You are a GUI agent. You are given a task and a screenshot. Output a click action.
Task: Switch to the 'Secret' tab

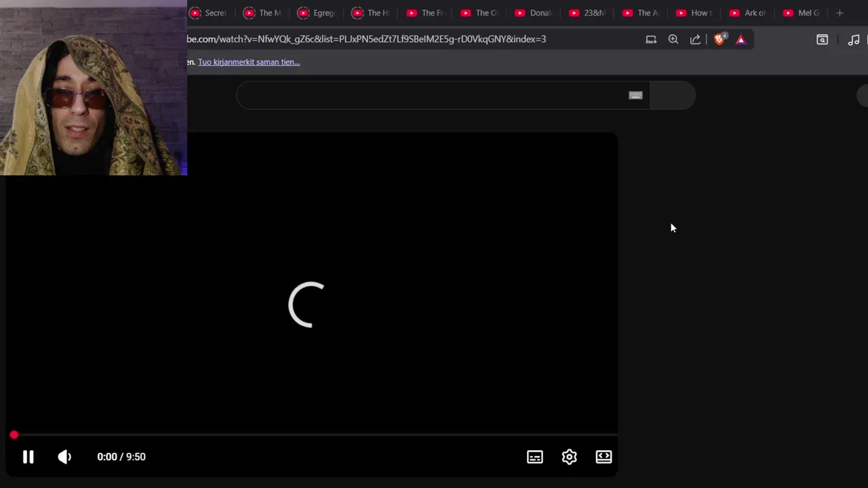pos(208,13)
